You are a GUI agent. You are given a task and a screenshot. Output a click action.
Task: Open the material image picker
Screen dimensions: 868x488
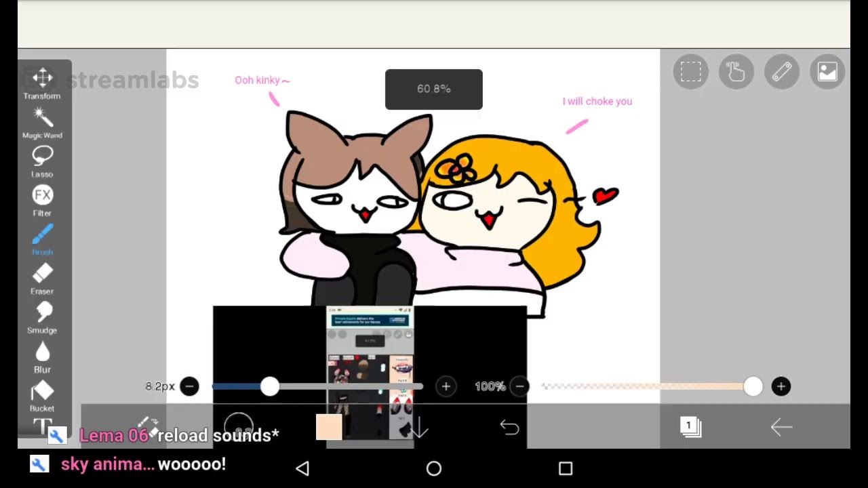(827, 72)
